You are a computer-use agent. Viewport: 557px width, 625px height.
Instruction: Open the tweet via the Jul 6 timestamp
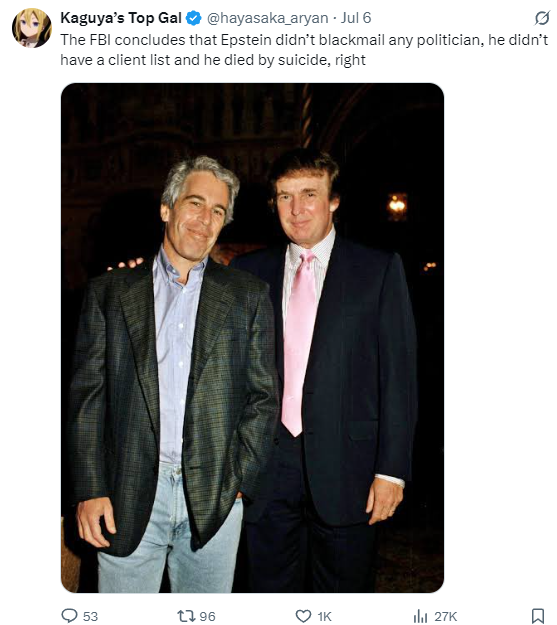[356, 18]
